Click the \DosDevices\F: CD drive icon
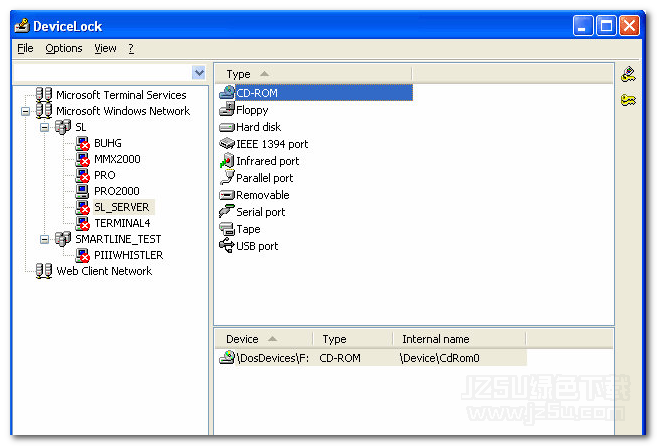The image size is (657, 446). point(227,358)
